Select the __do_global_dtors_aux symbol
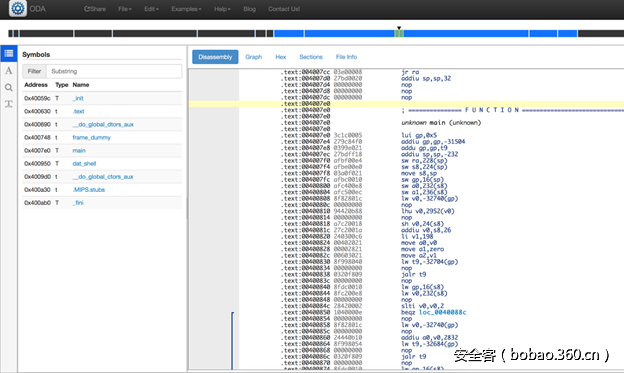The height and width of the screenshot is (373, 624). tap(103, 125)
